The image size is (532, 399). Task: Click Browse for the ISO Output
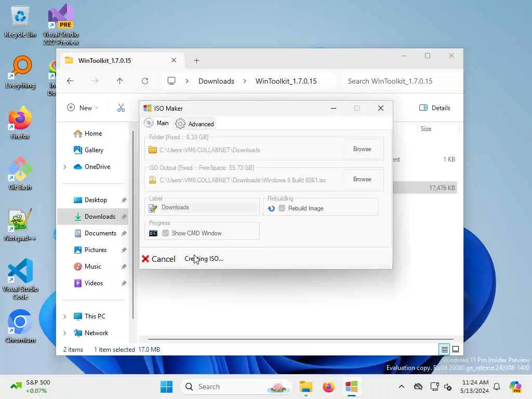click(362, 179)
